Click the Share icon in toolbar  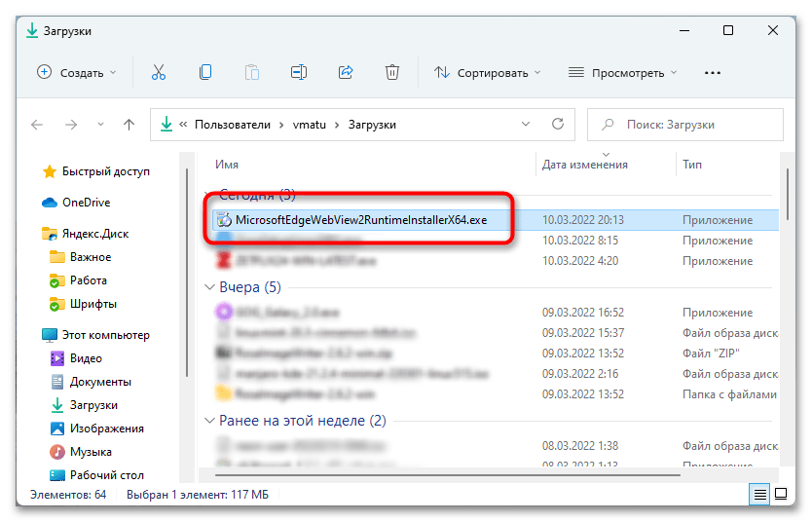(346, 72)
